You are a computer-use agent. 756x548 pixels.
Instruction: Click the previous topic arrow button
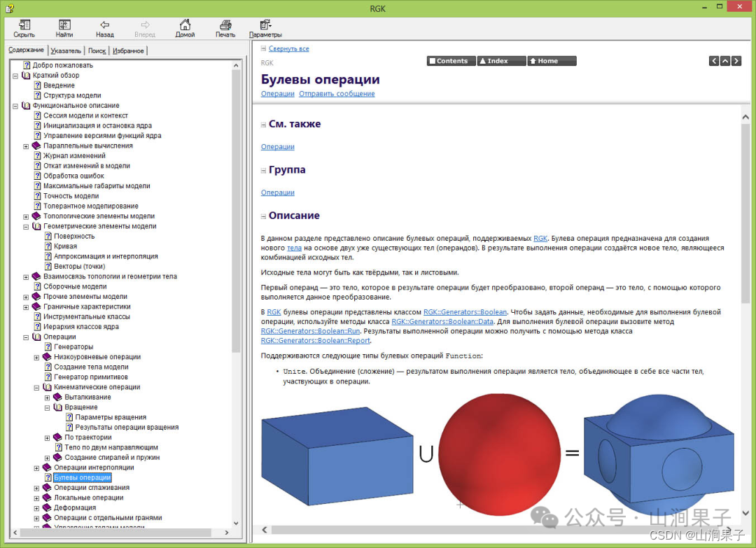coord(714,61)
